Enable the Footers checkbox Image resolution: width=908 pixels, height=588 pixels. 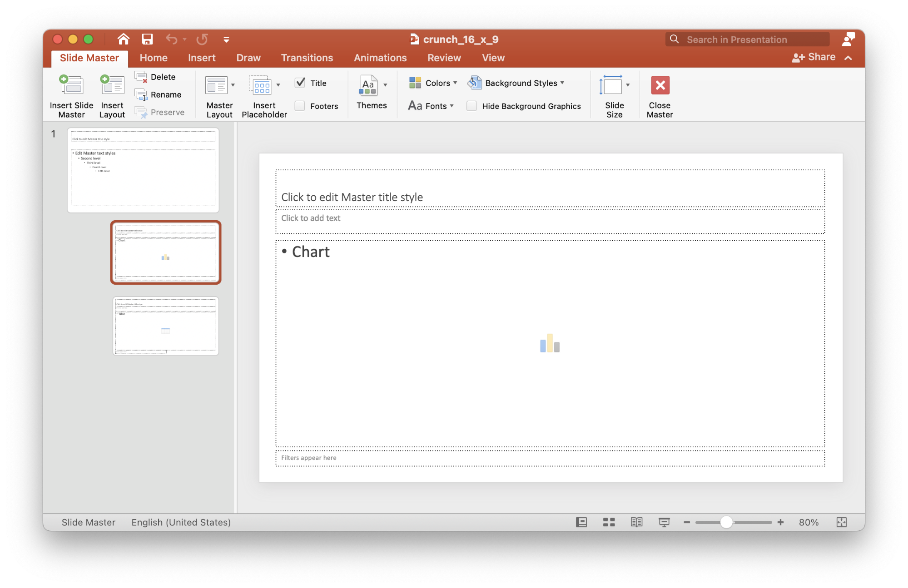[x=300, y=106]
